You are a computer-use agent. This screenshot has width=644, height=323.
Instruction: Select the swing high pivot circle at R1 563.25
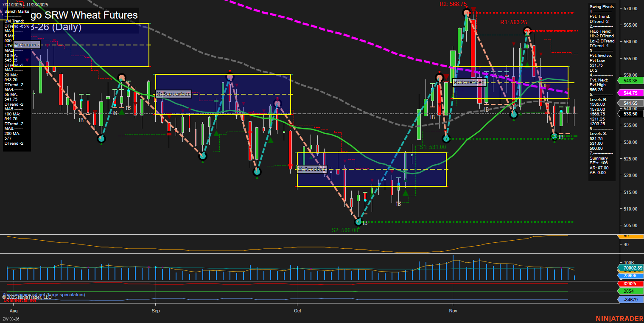(x=527, y=31)
